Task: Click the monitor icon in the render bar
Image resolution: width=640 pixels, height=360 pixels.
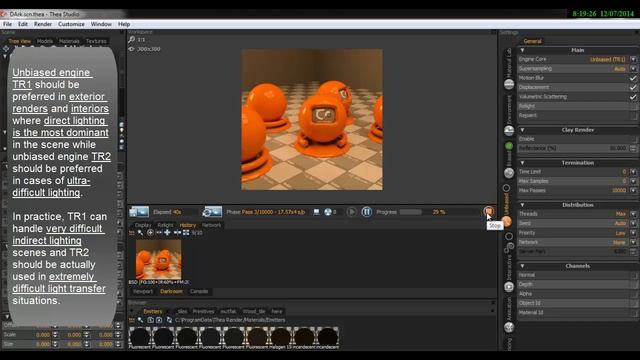Action: pos(316,212)
